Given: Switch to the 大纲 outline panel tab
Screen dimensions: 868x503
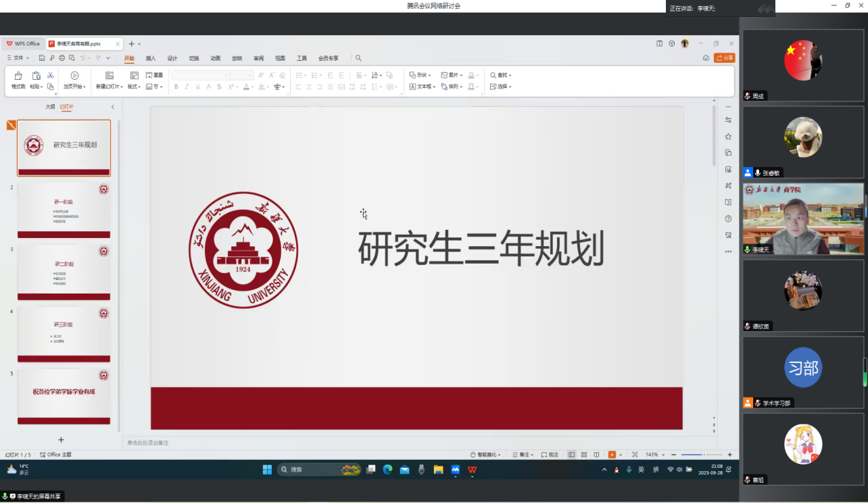Looking at the screenshot, I should [50, 107].
